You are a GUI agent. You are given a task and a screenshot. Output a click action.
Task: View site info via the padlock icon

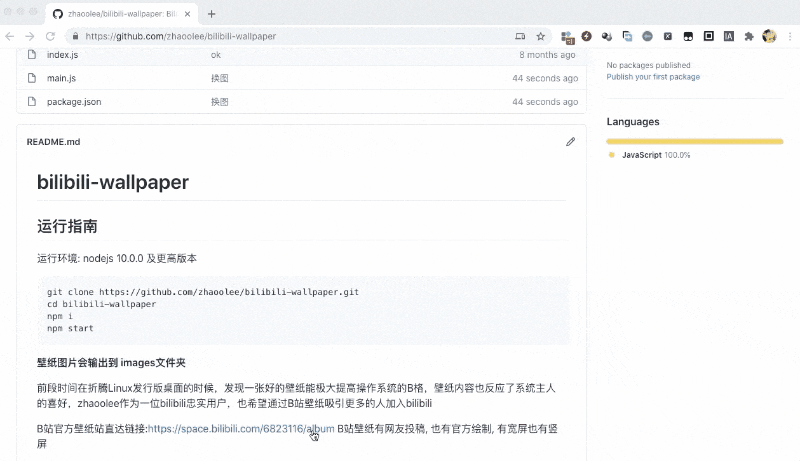click(x=76, y=36)
